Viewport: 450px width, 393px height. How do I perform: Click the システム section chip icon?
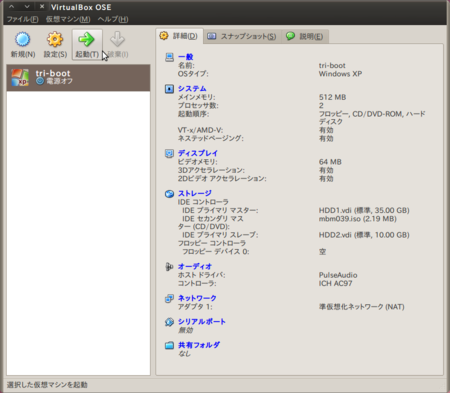(169, 89)
